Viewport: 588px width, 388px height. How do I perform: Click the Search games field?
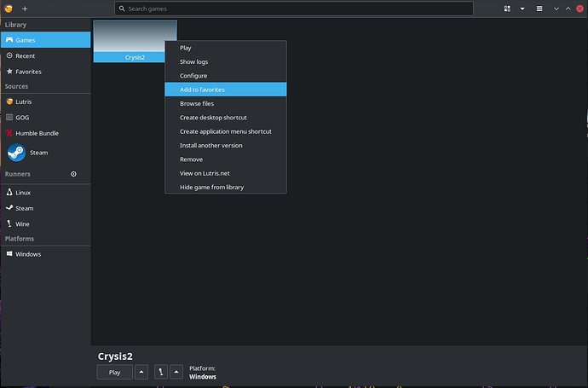tap(294, 9)
